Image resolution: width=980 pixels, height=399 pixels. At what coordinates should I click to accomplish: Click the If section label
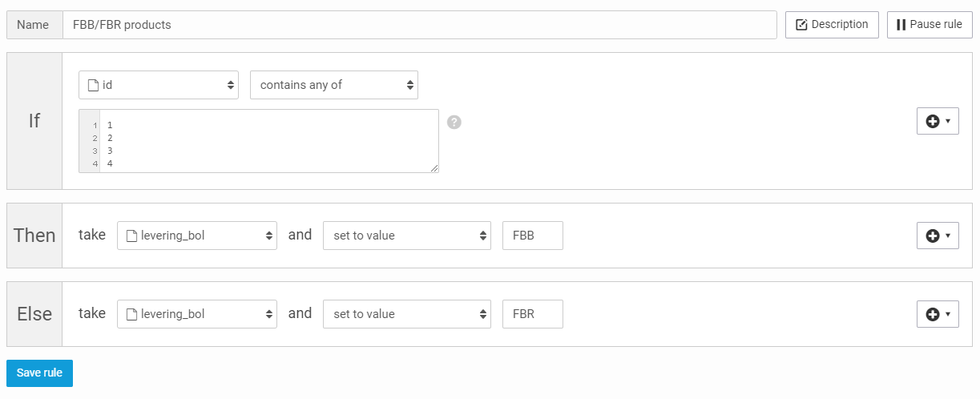[x=34, y=121]
